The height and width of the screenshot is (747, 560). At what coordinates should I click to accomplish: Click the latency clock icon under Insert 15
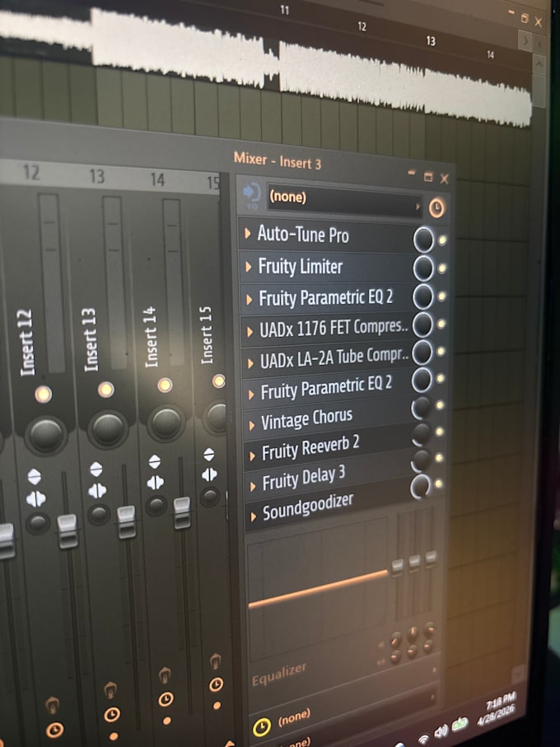pos(217,684)
